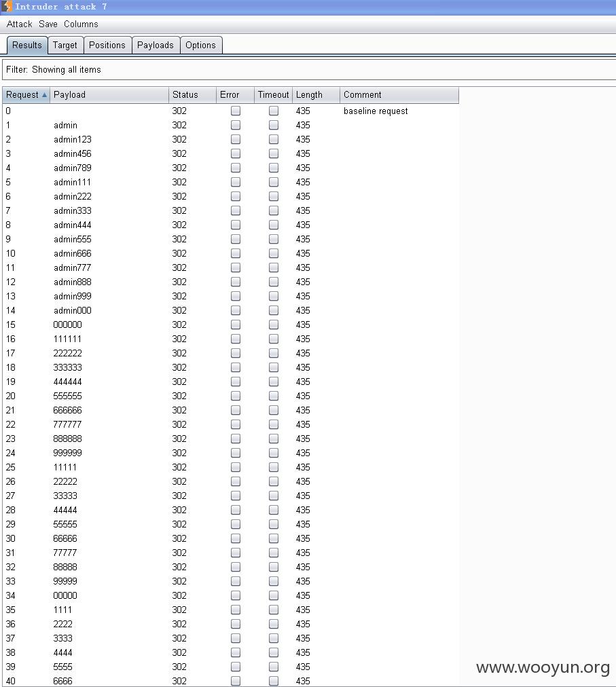Sort by the Timeout column header

273,94
